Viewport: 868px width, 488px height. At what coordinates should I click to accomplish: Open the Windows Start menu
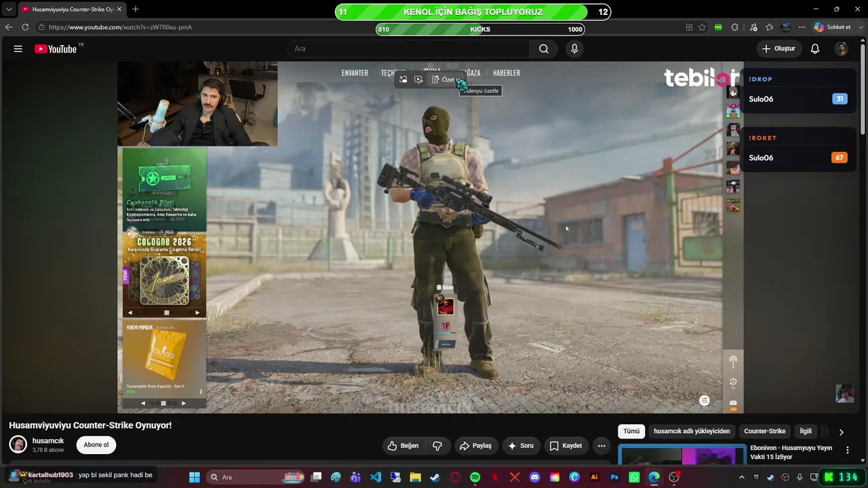195,477
